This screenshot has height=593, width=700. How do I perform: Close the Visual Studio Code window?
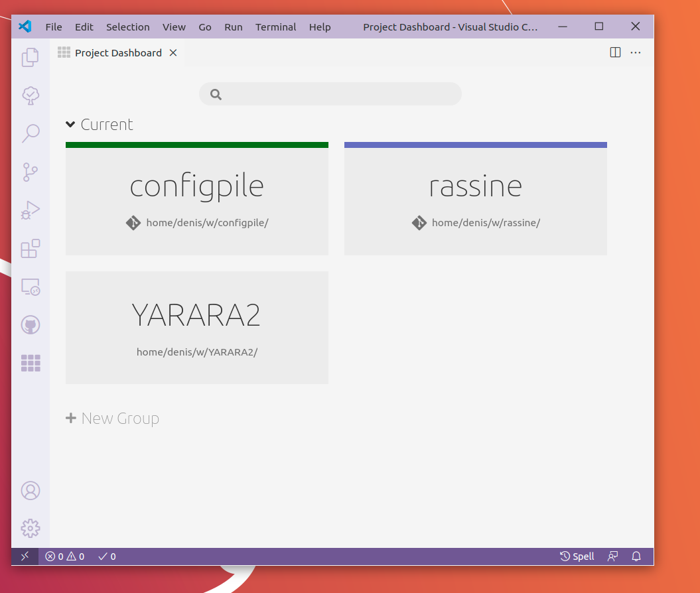click(x=635, y=27)
